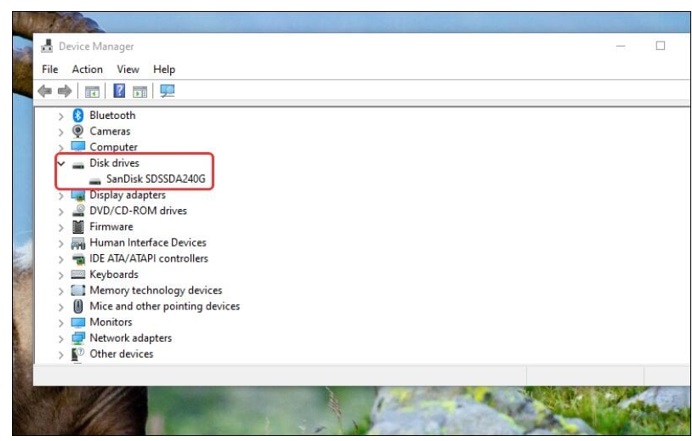692x441 pixels.
Task: Click Show/Hide Console Tree toolbar icon
Action: point(92,91)
